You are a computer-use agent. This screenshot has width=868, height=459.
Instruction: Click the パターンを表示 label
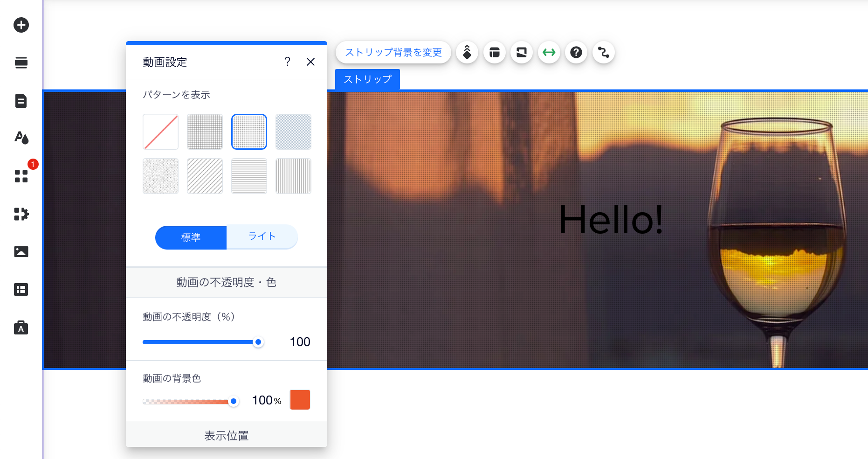[x=176, y=95]
